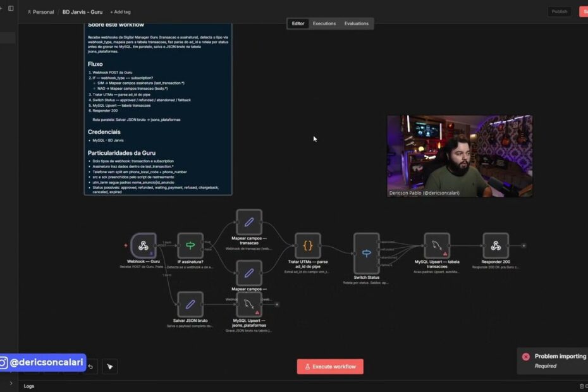Image resolution: width=588 pixels, height=392 pixels.
Task: Select the Switch Status node
Action: (367, 253)
